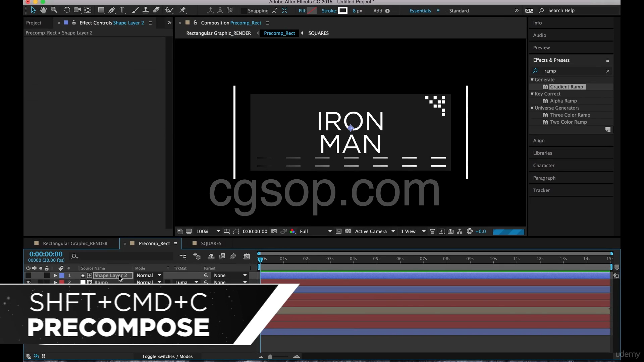Select the Zoom tool in toolbar
This screenshot has height=362, width=644.
click(x=54, y=10)
